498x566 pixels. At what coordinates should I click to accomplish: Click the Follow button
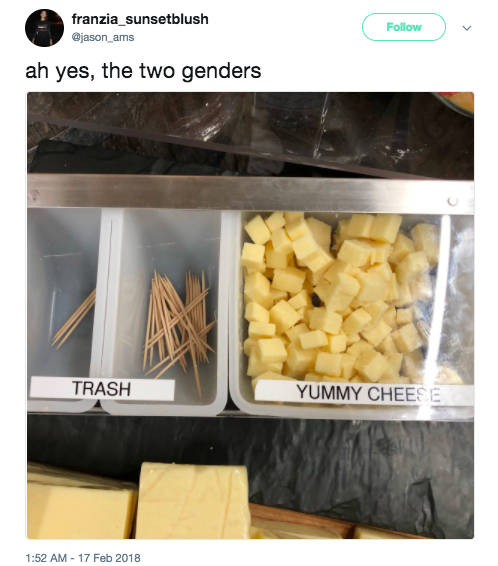404,27
